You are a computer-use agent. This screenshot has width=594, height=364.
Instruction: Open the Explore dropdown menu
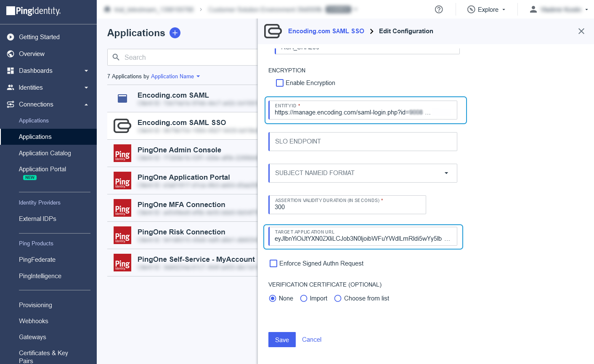point(487,9)
